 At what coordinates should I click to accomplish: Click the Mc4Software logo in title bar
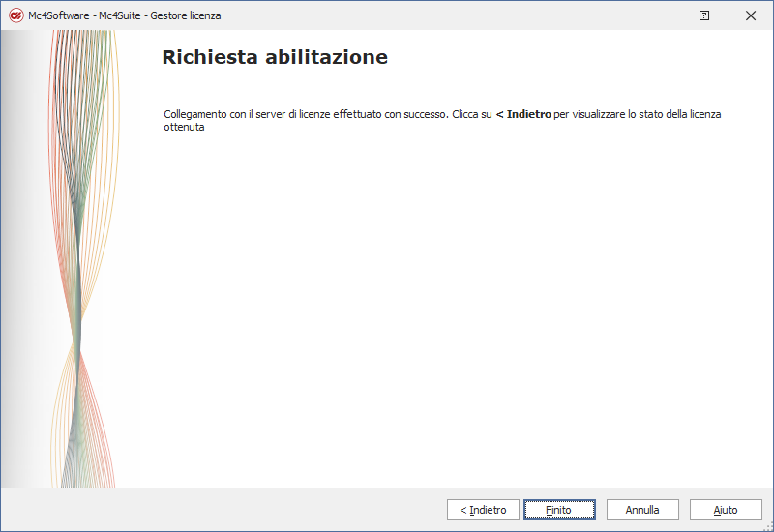(x=15, y=15)
